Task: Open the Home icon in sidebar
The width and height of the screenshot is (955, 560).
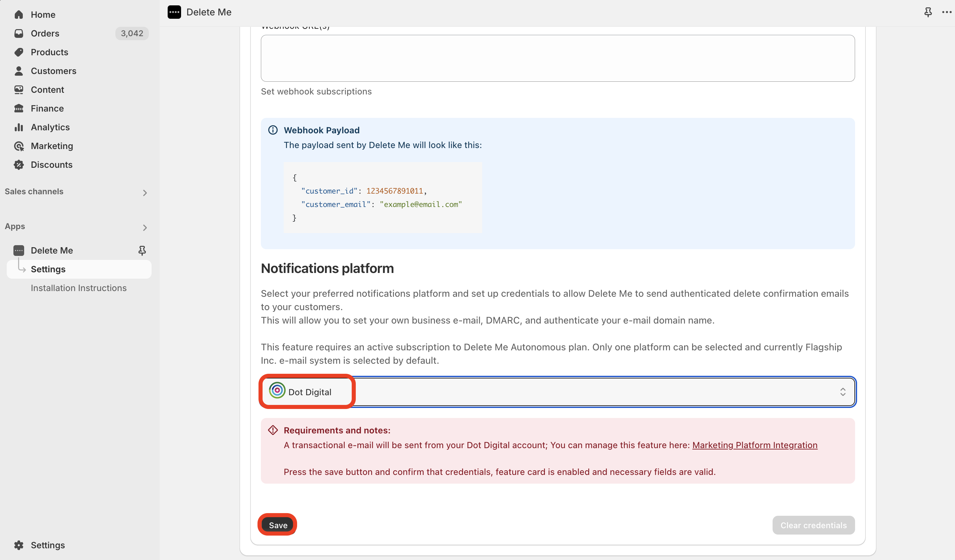Action: [18, 15]
